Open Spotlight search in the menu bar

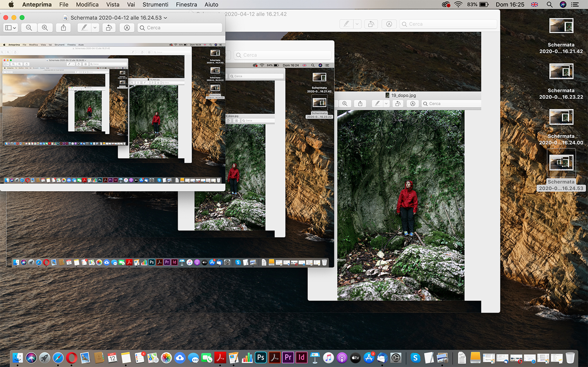[549, 4]
